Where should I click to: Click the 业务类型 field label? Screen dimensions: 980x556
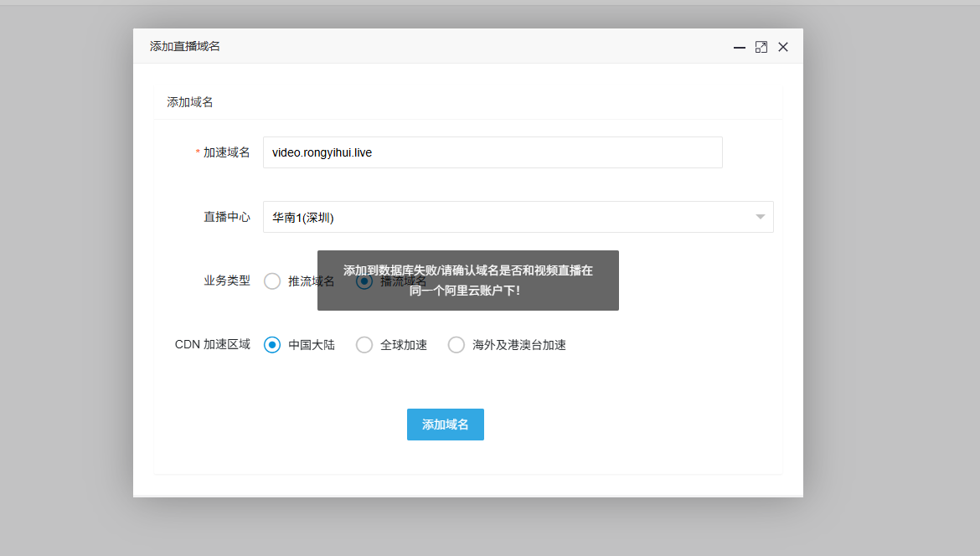tap(226, 281)
